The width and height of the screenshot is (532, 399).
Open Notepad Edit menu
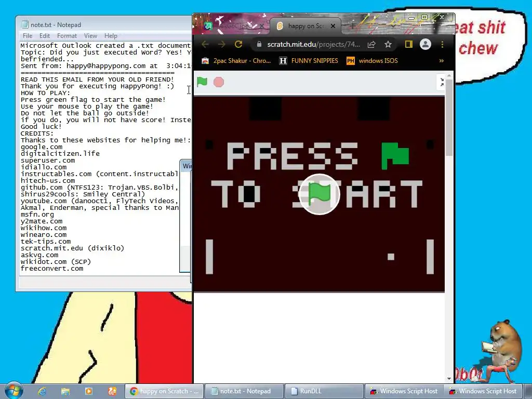(x=45, y=36)
